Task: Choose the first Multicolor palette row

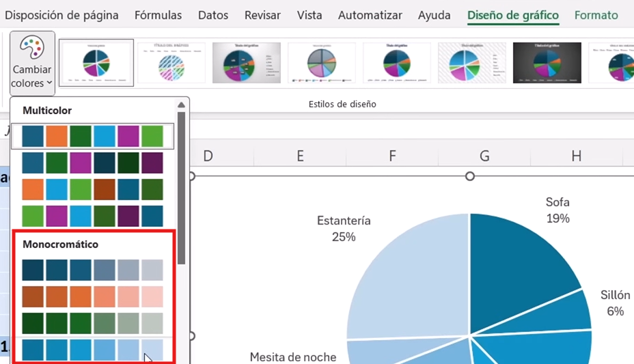Action: (x=93, y=136)
